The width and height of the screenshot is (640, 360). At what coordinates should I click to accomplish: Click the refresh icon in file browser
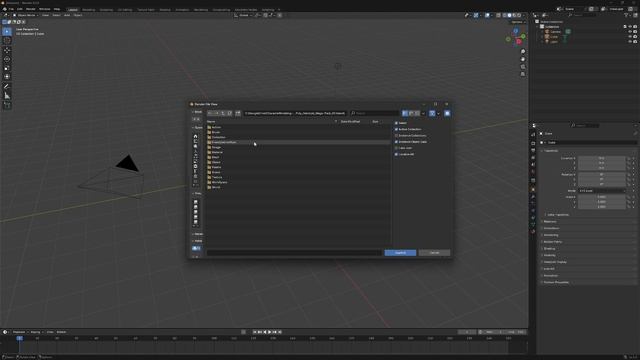[229, 113]
